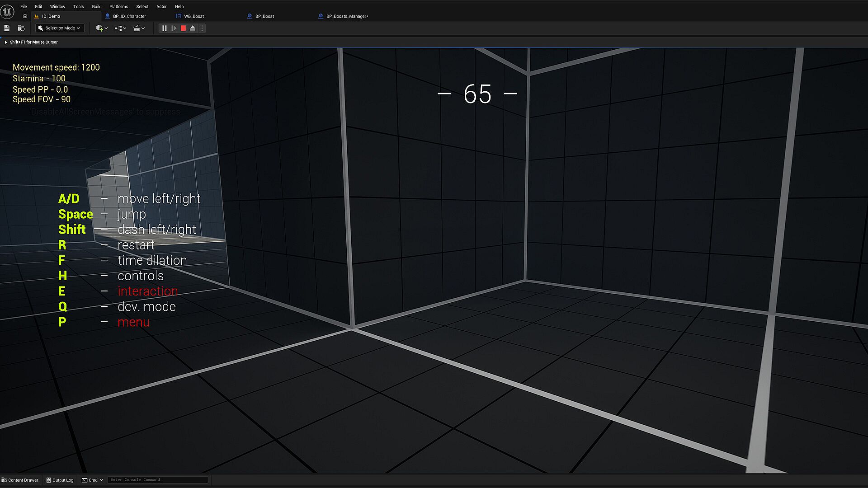Click the blueprint icon on the BP_Boost tab
The image size is (868, 488).
pos(250,16)
